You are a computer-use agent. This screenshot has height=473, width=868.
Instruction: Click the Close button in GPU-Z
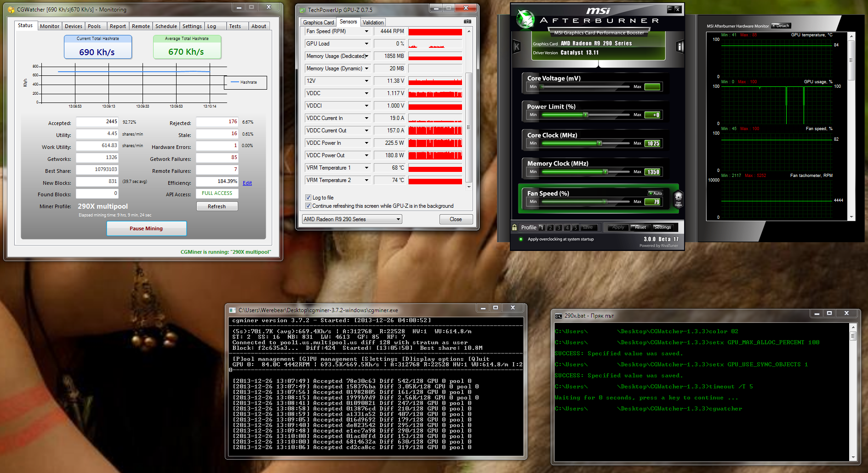tap(456, 219)
